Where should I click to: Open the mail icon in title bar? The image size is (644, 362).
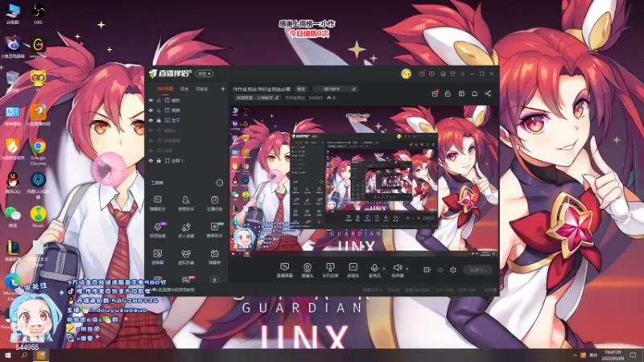click(422, 74)
